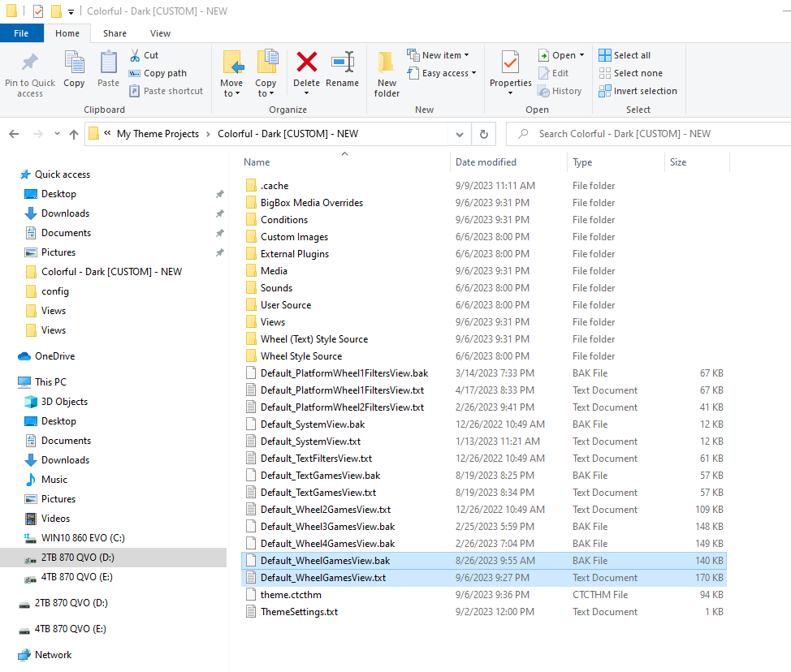This screenshot has height=672, width=791.
Task: Select pinned Desktop under Quick access
Action: [58, 194]
